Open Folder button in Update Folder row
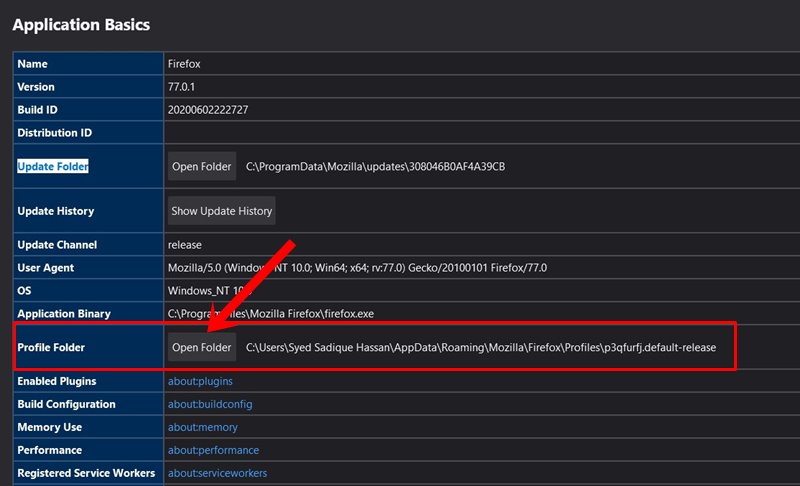Viewport: 800px width, 486px height. click(202, 166)
